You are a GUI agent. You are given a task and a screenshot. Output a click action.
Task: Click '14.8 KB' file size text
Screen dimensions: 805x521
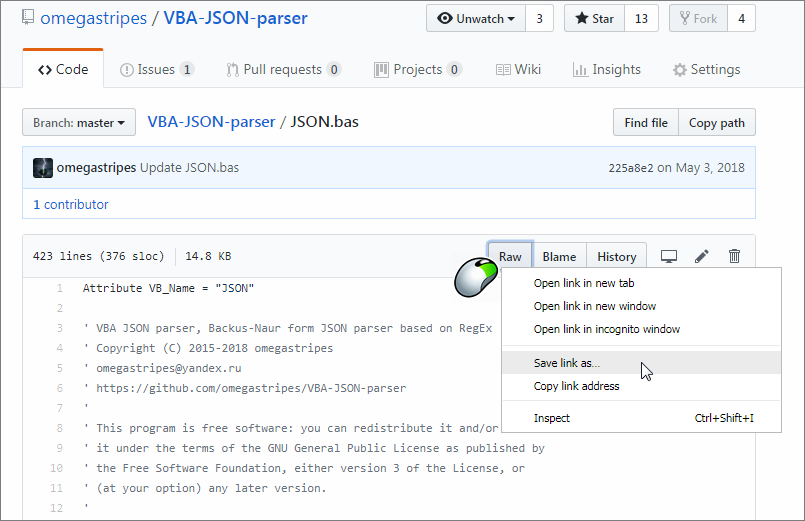(x=208, y=256)
